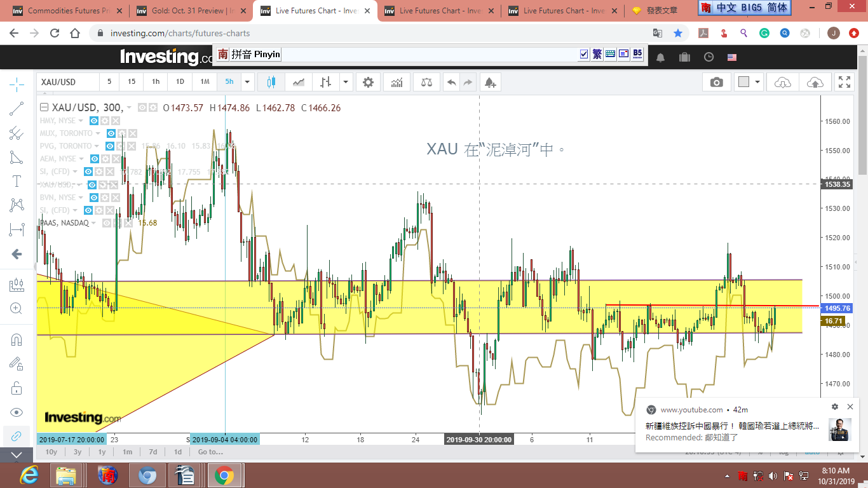Open the portfolio briefcase icon
Viewport: 868px width, 488px height.
coord(684,57)
